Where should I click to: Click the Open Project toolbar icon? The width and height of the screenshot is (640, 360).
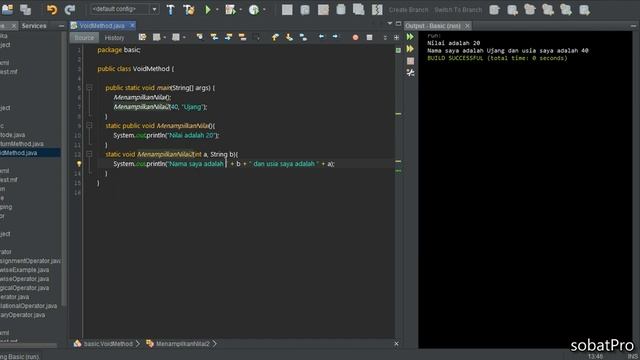(8, 9)
